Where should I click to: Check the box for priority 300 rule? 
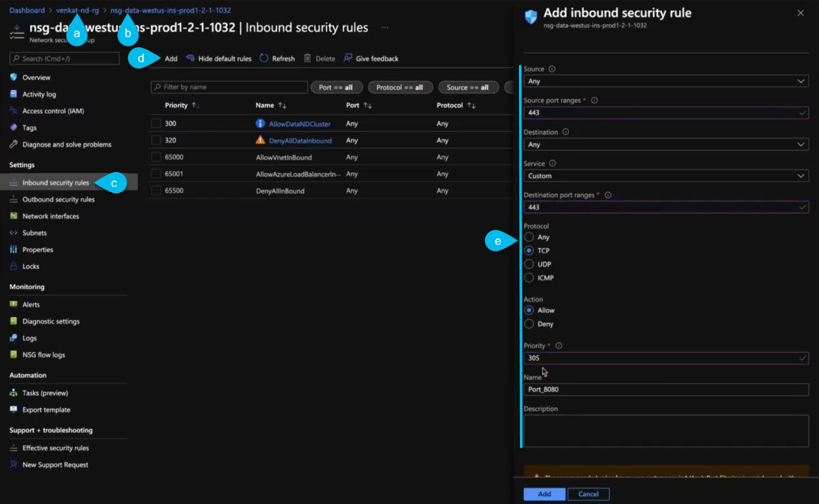156,124
